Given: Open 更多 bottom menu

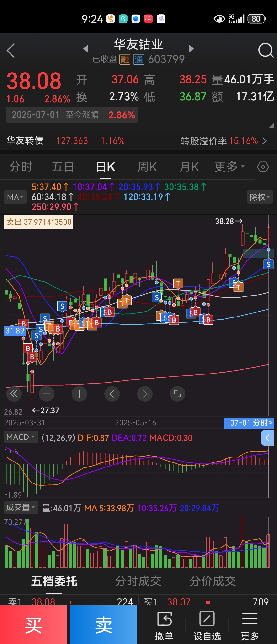Looking at the screenshot, I should (250, 626).
